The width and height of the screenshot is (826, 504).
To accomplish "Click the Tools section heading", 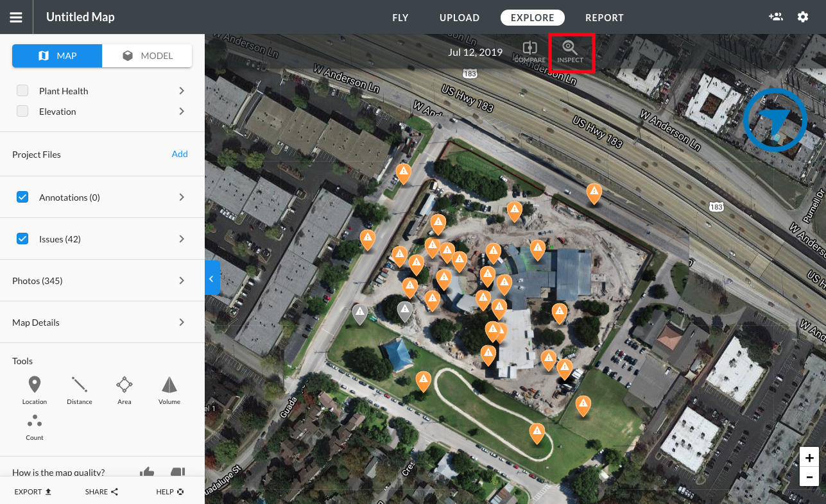I will pos(22,361).
